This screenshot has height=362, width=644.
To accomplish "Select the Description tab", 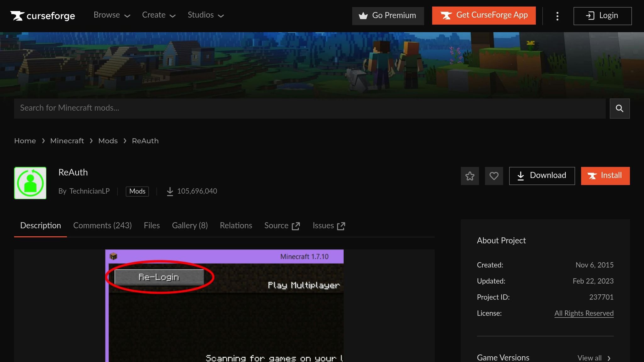I will coord(41,226).
